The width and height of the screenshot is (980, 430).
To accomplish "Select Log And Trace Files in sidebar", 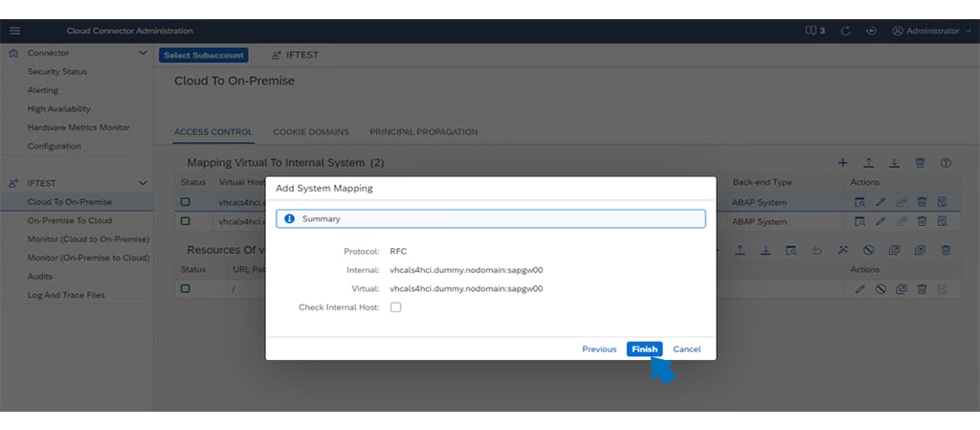I will pyautogui.click(x=66, y=295).
